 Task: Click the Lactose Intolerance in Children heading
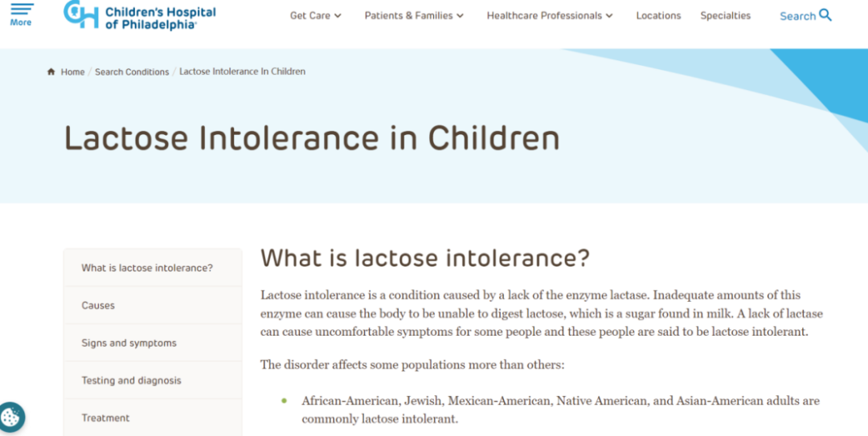tap(312, 138)
